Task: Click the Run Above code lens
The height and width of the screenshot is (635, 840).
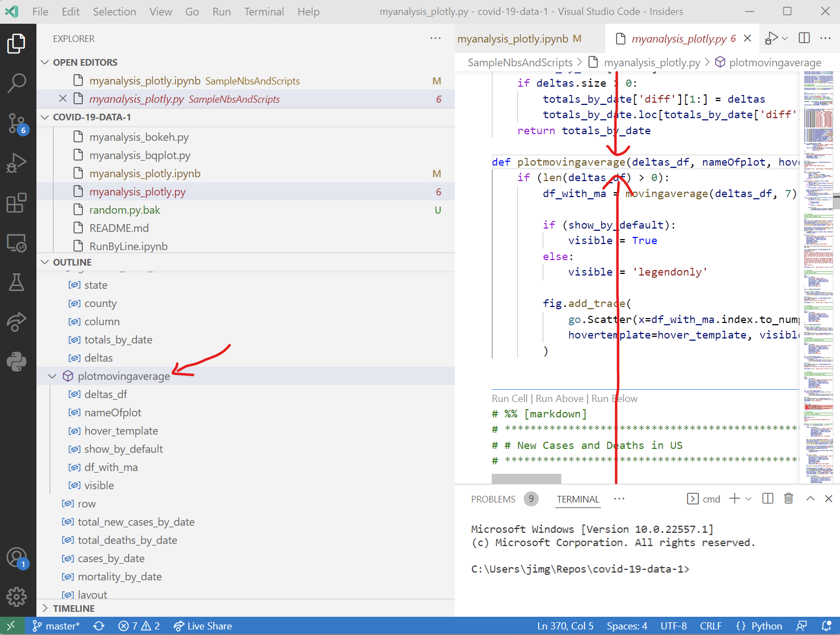Action: pyautogui.click(x=559, y=399)
